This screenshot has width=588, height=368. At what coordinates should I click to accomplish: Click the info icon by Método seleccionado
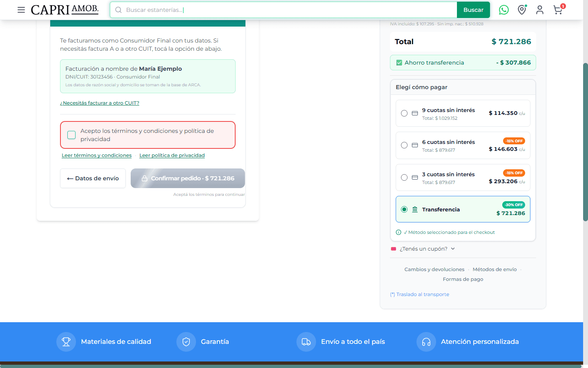coord(399,232)
